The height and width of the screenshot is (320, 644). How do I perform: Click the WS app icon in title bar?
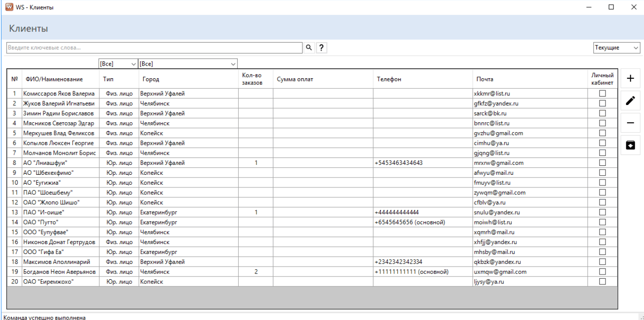[x=9, y=7]
